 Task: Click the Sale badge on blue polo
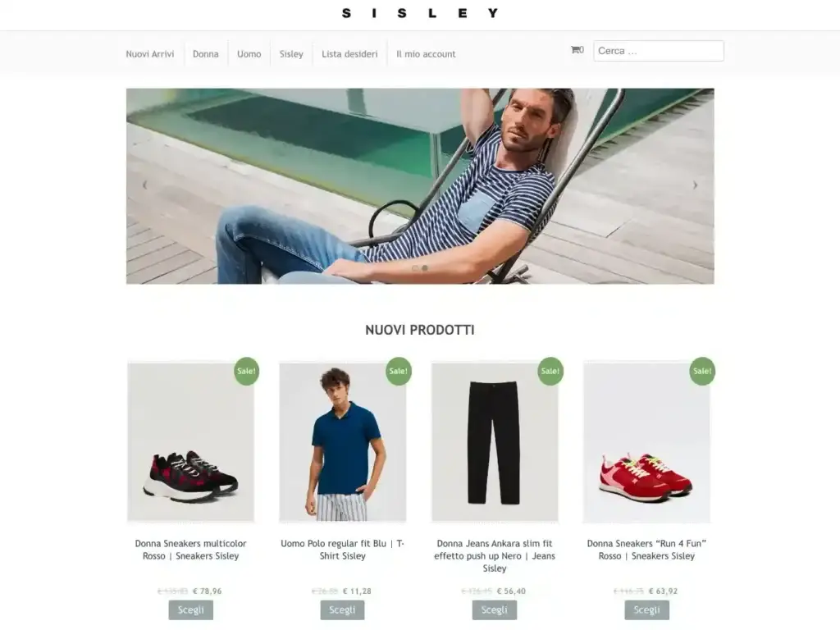[398, 371]
